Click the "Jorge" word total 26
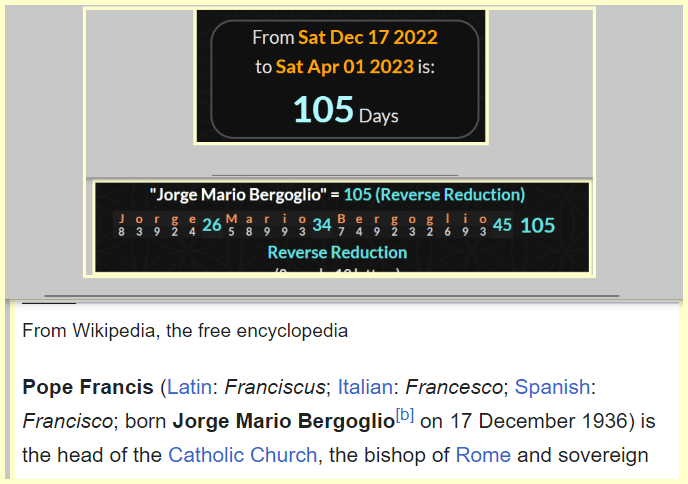 click(x=212, y=225)
